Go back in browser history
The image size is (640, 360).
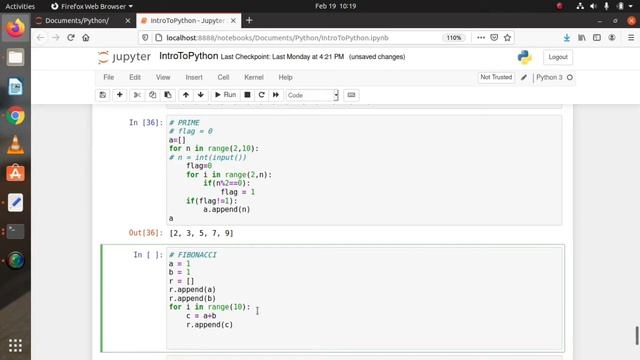40,38
